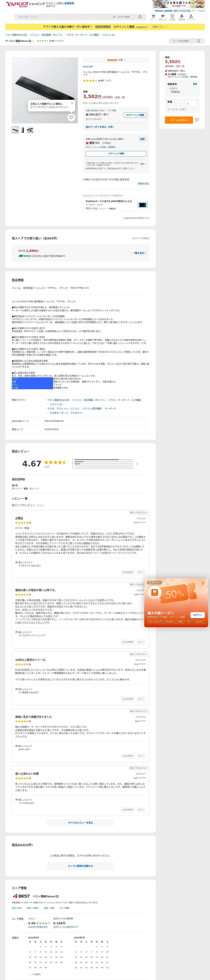210x980 pixels.
Task: Like the 値段は高いが格別の使い心地 review
Action: point(128,642)
